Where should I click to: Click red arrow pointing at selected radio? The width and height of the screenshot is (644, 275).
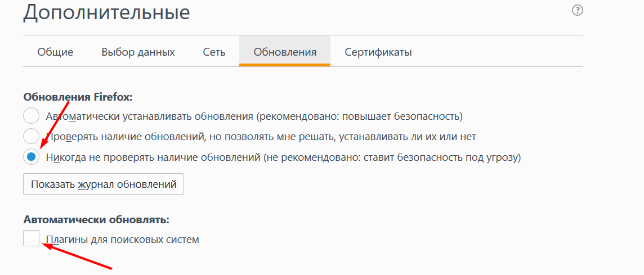pos(53,125)
